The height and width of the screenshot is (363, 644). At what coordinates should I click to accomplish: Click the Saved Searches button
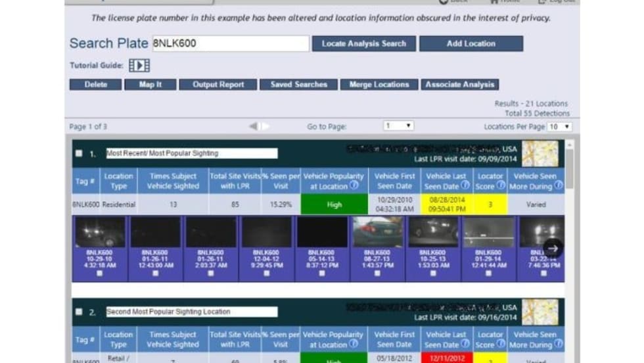[x=298, y=85]
